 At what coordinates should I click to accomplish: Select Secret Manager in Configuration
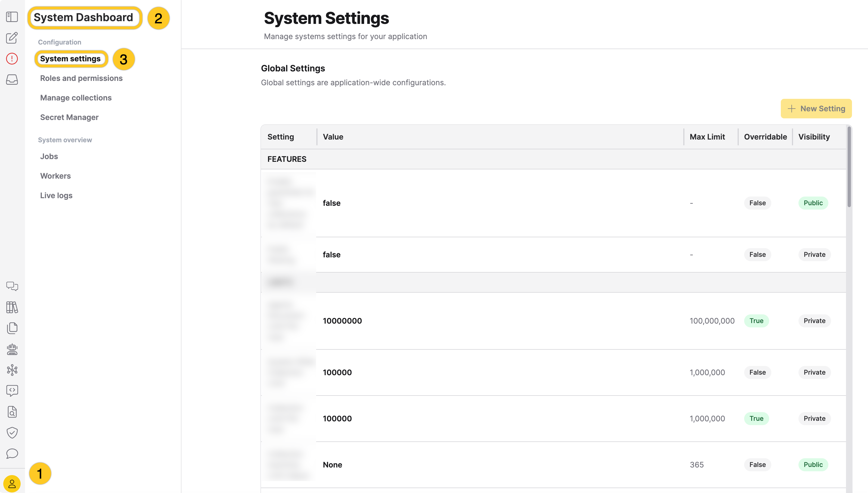69,117
